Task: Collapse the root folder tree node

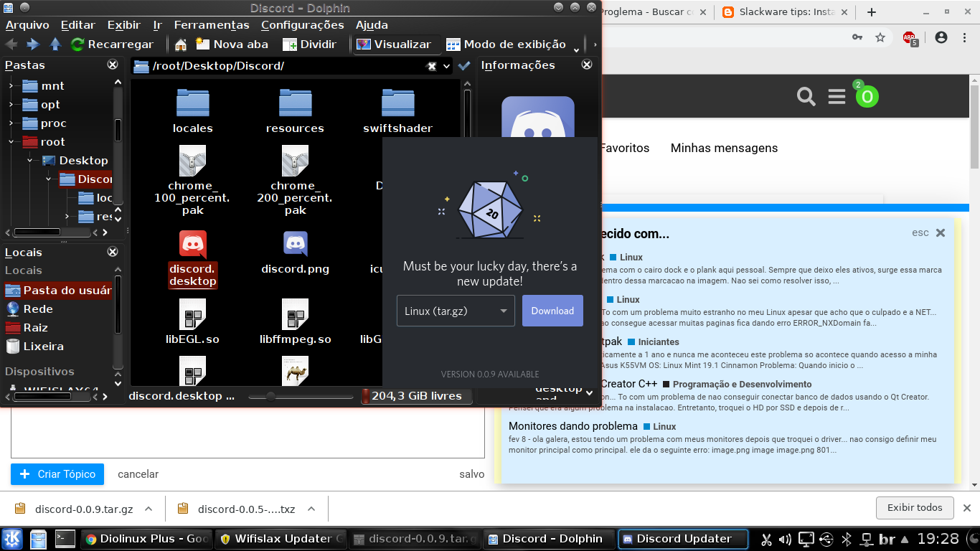Action: tap(11, 142)
